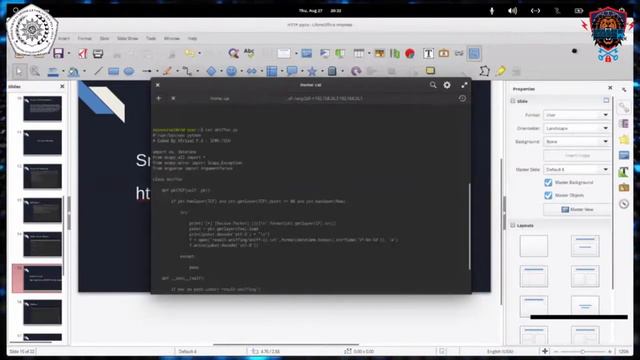This screenshot has height=360, width=640.
Task: Open the Background dropdown showing None
Action: [x=576, y=142]
